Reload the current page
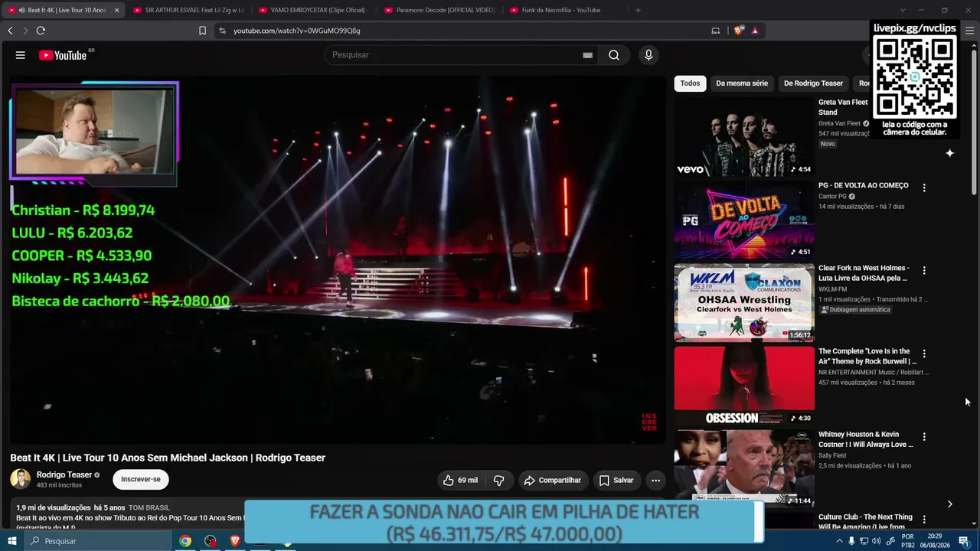Screen dimensions: 980x551 click(x=41, y=31)
